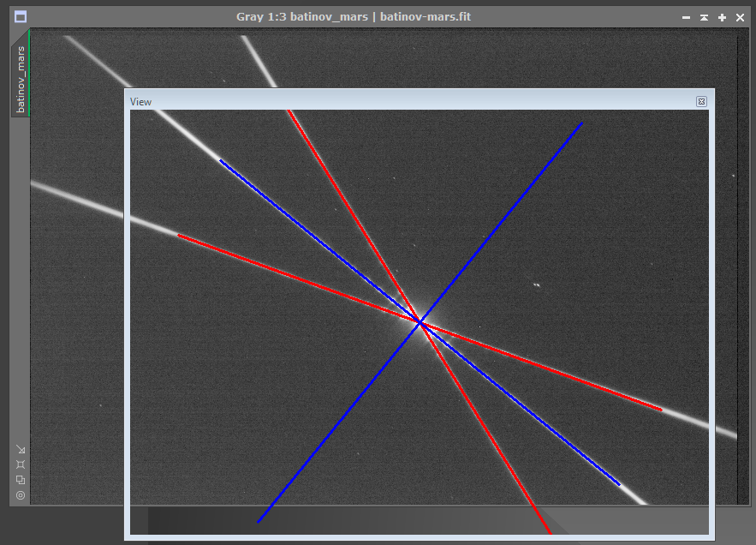Screen dimensions: 756x545
Task: Click the bottom end of the steep red line
Action: tap(550, 533)
